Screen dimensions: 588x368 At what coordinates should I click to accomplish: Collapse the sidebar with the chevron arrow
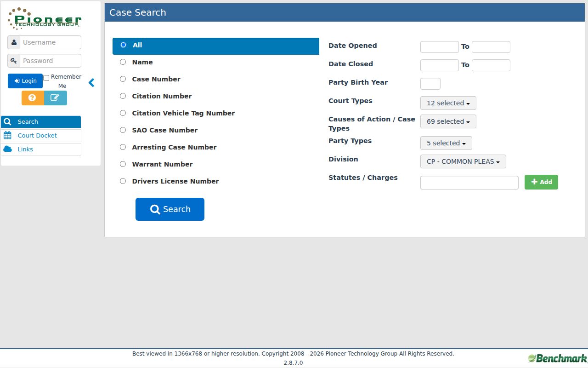point(91,83)
